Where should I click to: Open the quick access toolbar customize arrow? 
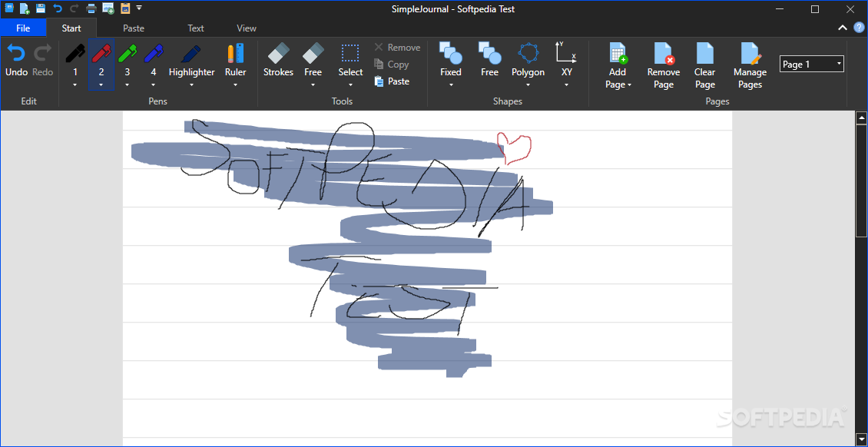139,8
